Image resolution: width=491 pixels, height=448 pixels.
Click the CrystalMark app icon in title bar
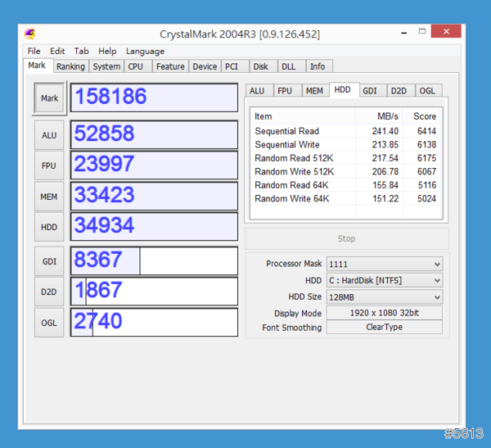click(30, 34)
